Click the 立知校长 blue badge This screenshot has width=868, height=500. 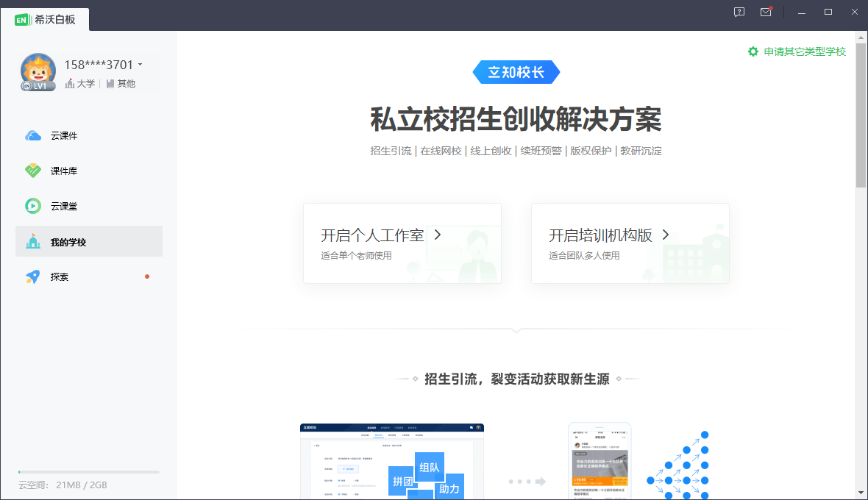point(516,72)
